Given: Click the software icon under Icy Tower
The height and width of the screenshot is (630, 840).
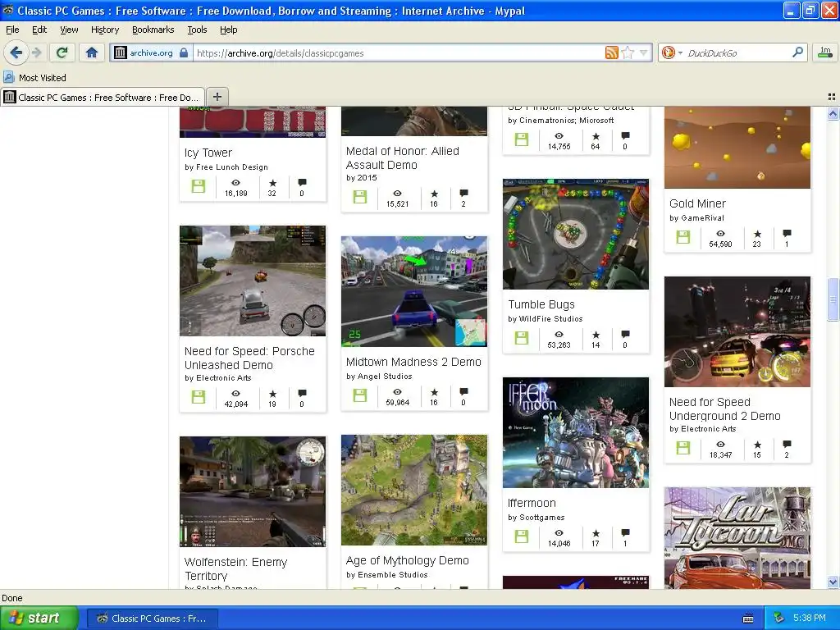Looking at the screenshot, I should pos(199,186).
